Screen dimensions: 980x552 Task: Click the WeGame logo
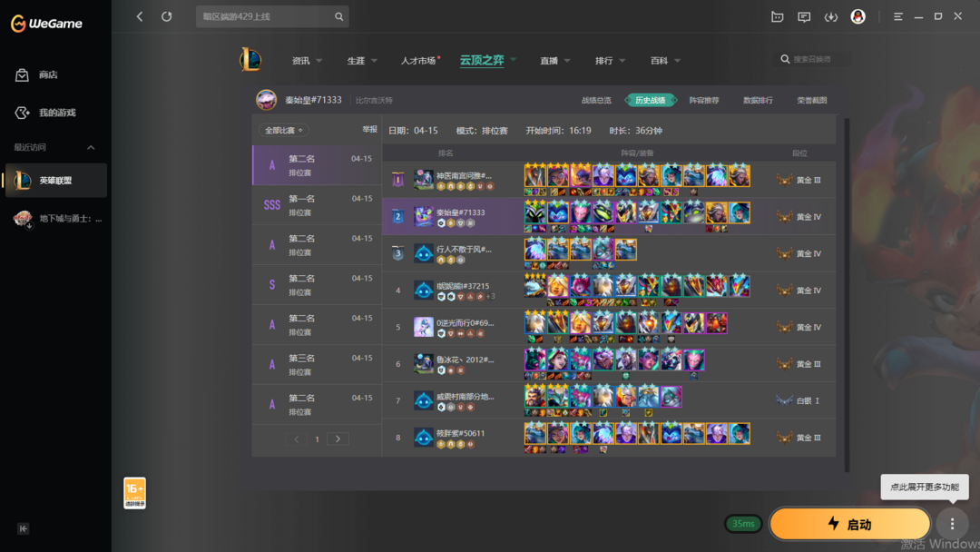click(x=46, y=24)
